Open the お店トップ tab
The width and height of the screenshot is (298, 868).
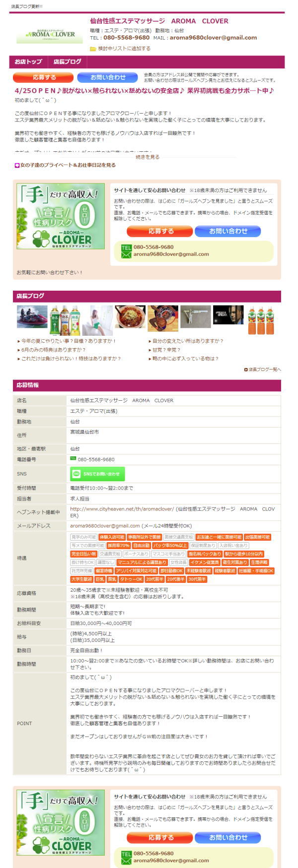pyautogui.click(x=28, y=62)
